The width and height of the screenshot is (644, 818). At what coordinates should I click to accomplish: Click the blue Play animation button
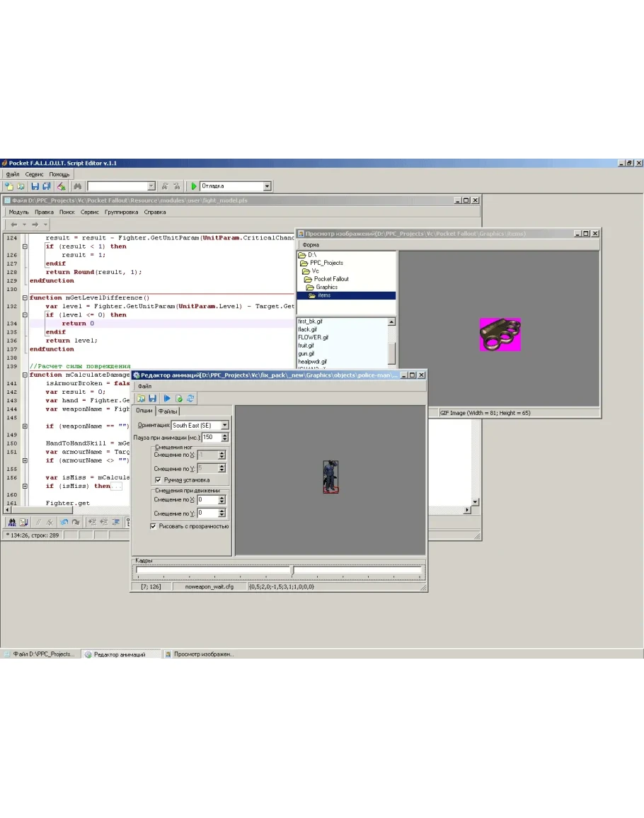(167, 399)
